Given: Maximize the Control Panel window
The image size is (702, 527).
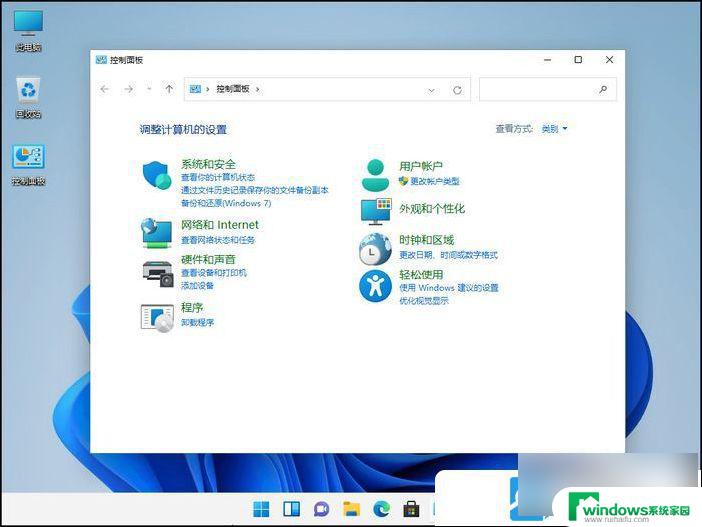Looking at the screenshot, I should pos(578,60).
